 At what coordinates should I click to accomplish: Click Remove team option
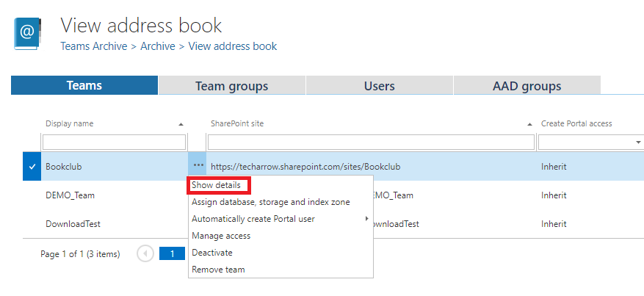click(218, 270)
